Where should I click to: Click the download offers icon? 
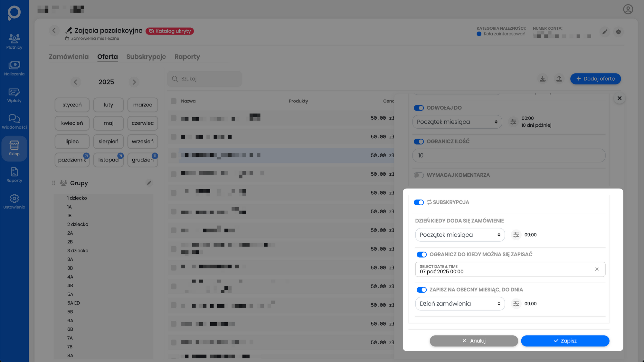tap(543, 79)
